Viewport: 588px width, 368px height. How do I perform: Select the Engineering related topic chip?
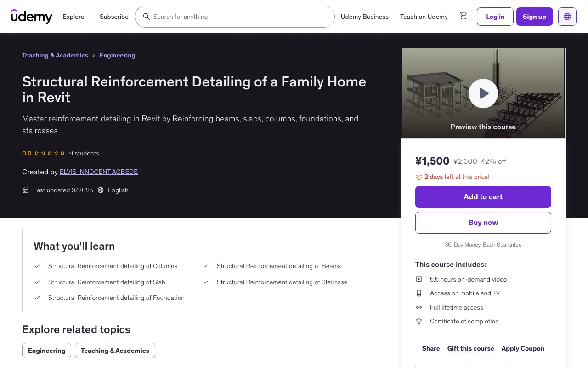pos(46,351)
